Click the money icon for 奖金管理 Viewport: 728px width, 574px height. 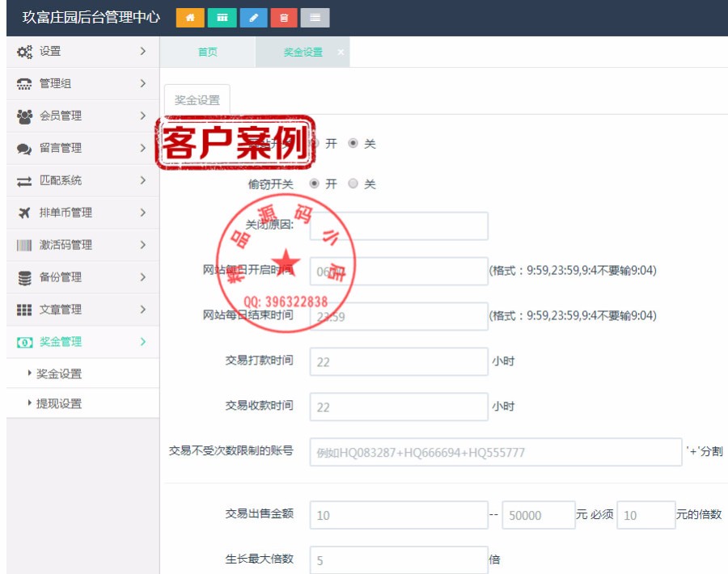24,342
